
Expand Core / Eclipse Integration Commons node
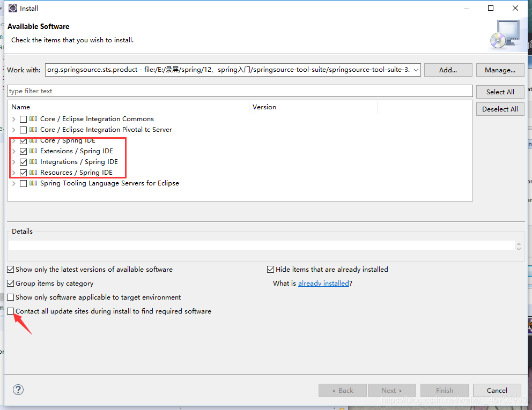click(x=13, y=119)
